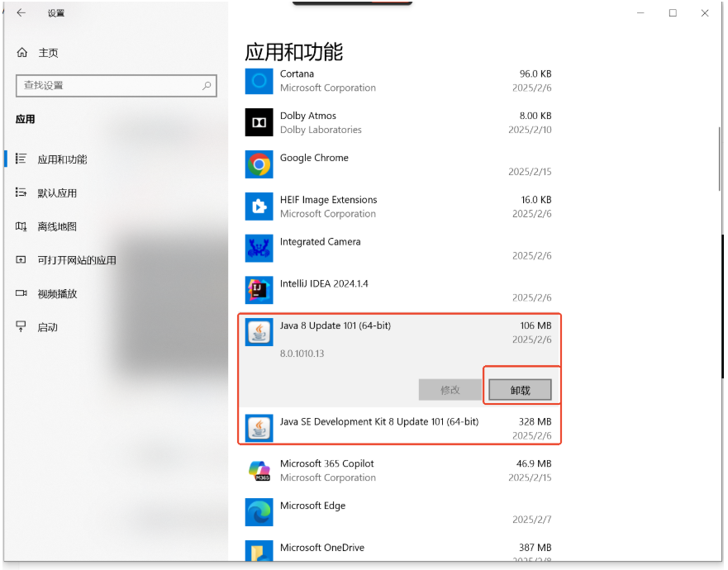The height and width of the screenshot is (570, 728).
Task: Click the greyed 修改 modify button
Action: pyautogui.click(x=450, y=389)
